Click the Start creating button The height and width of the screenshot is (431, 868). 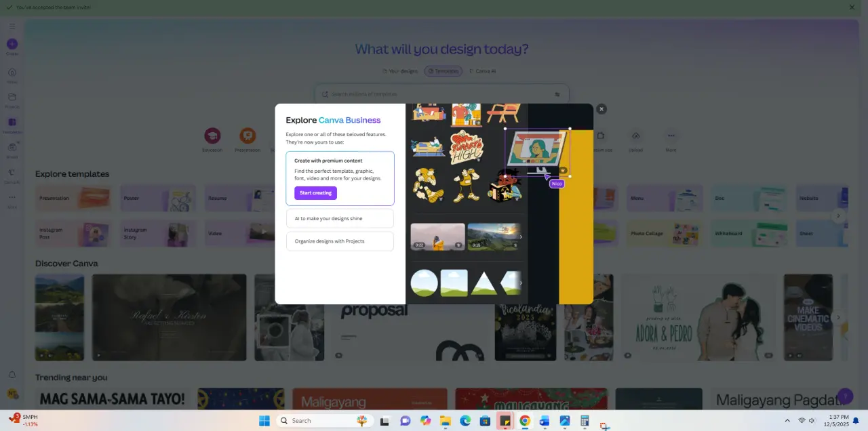[315, 193]
